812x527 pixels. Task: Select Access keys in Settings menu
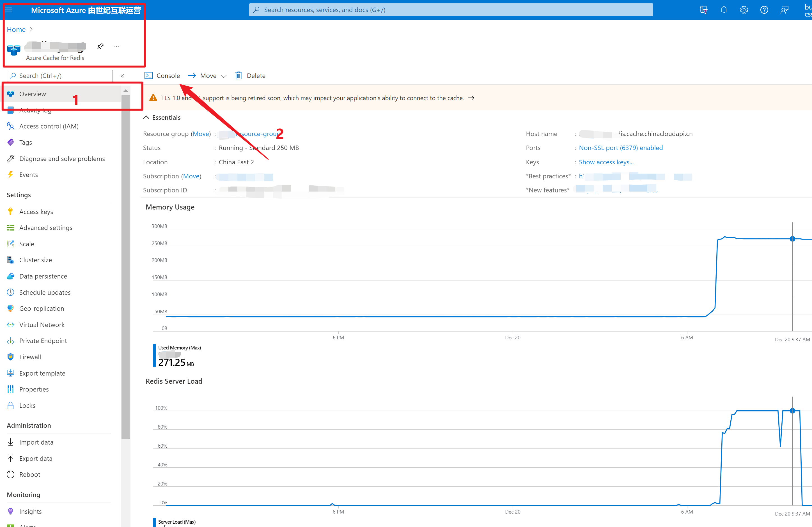[x=36, y=211]
